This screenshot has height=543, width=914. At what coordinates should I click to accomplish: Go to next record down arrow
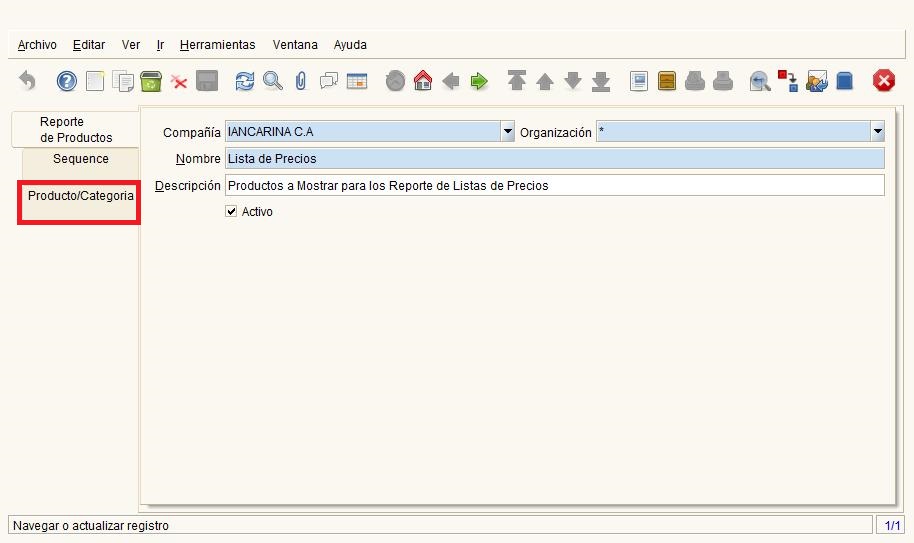[573, 81]
